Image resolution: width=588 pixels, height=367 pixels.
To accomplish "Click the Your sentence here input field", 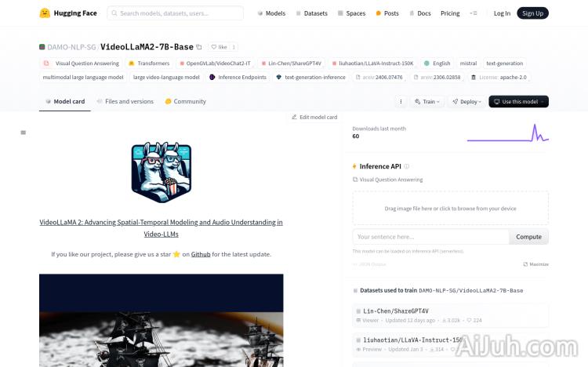I will (x=430, y=236).
